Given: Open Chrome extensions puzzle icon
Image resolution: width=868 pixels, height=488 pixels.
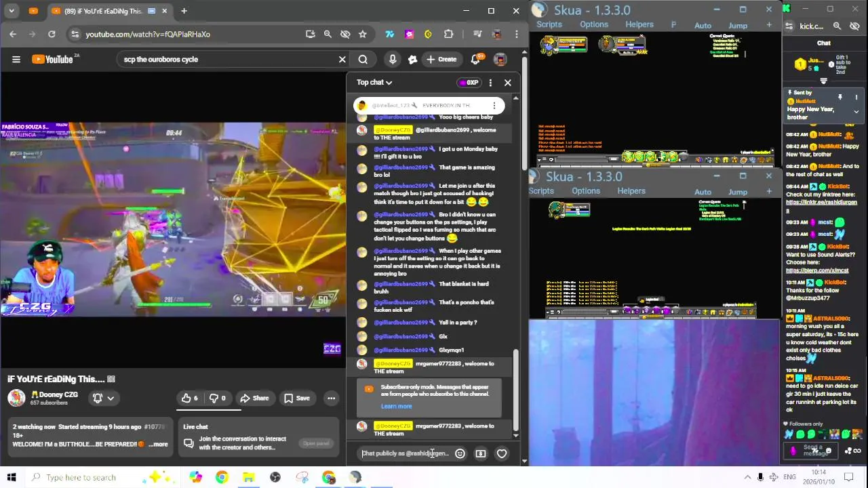Looking at the screenshot, I should (448, 34).
